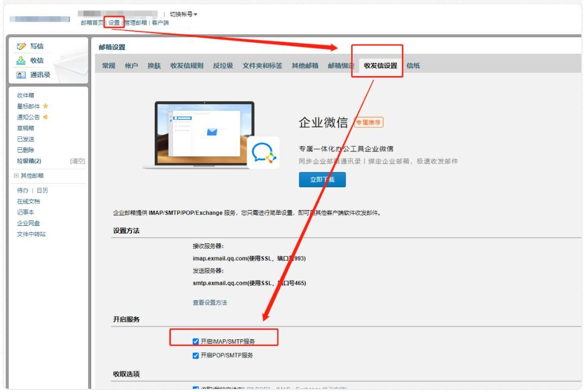Open the 收发信规则 tab
The image size is (584, 392).
pos(187,66)
